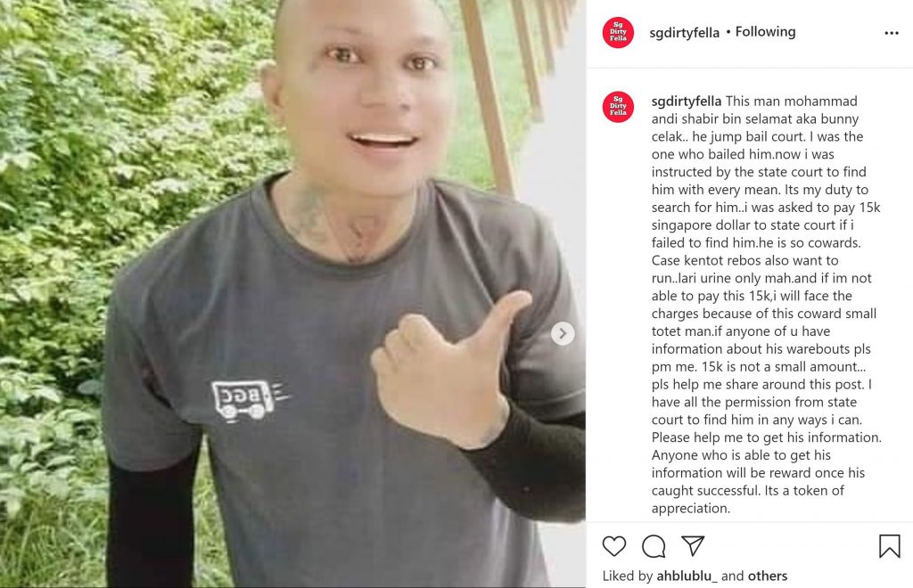This screenshot has height=588, width=913.
Task: Click the 'Liked by' label text
Action: [628, 576]
